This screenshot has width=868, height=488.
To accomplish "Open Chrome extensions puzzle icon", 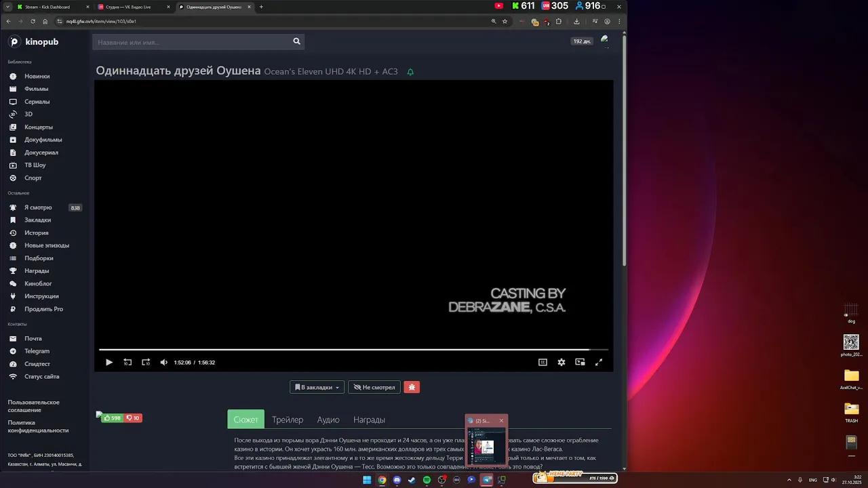I will point(558,21).
